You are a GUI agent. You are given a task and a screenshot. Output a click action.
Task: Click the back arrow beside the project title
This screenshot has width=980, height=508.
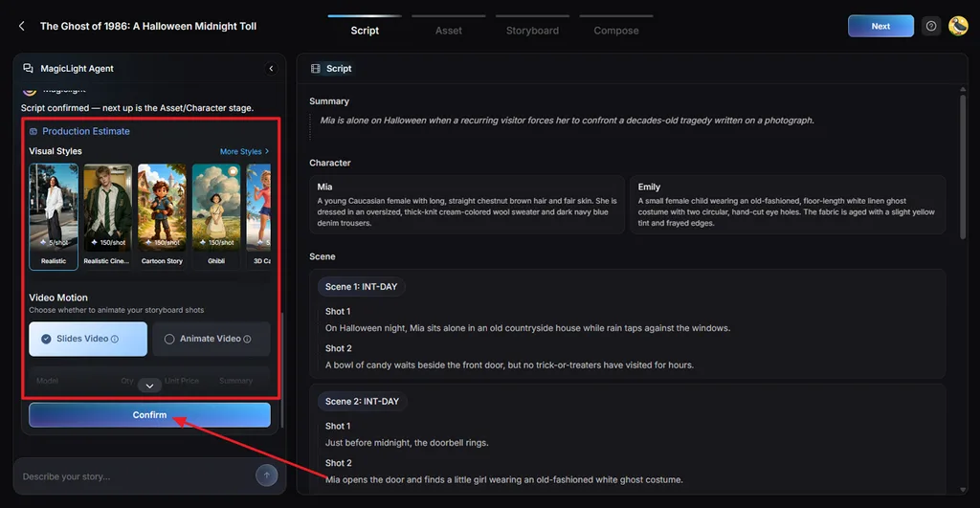[22, 26]
